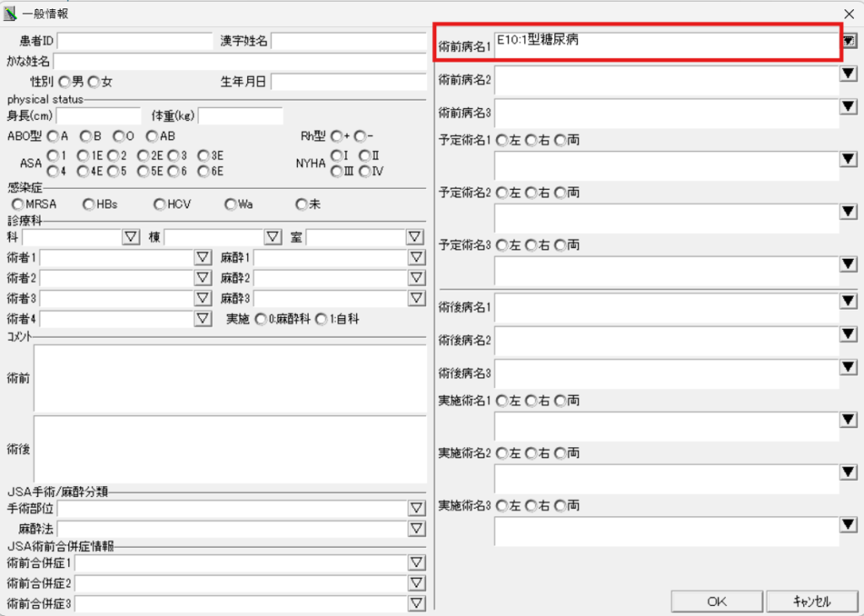This screenshot has height=616, width=864.
Task: Choose Rh型 plus radio button
Action: click(x=337, y=136)
